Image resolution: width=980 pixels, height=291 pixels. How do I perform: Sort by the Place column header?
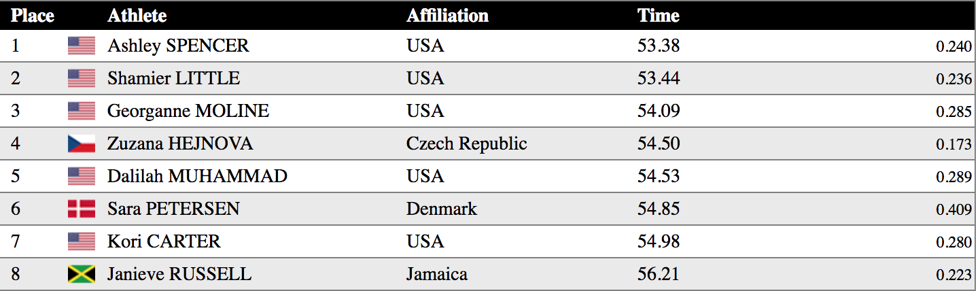coord(33,15)
